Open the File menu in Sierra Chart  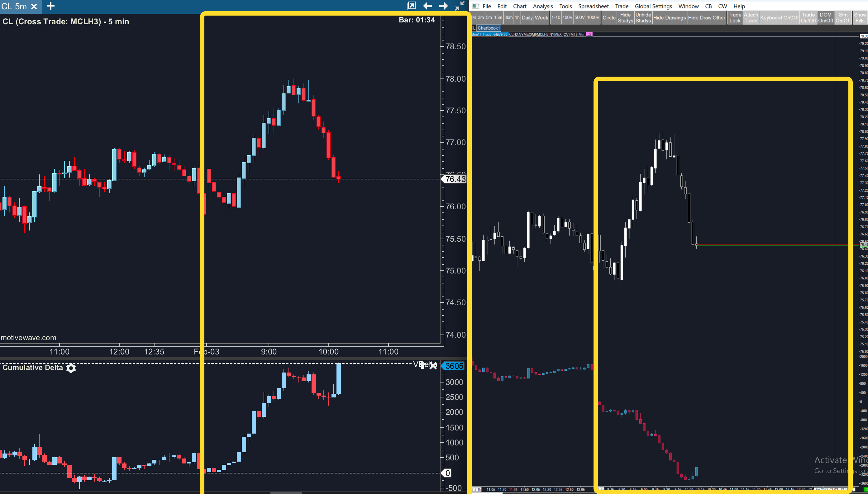[x=487, y=6]
